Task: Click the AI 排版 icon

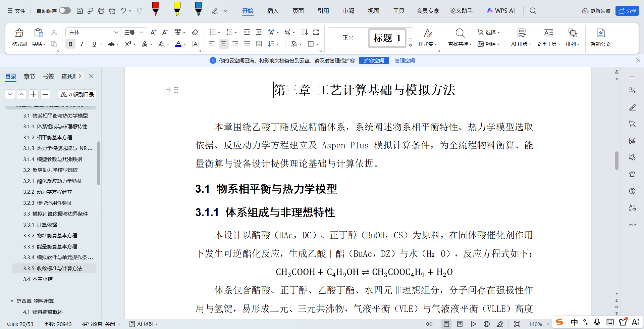Action: tap(521, 33)
